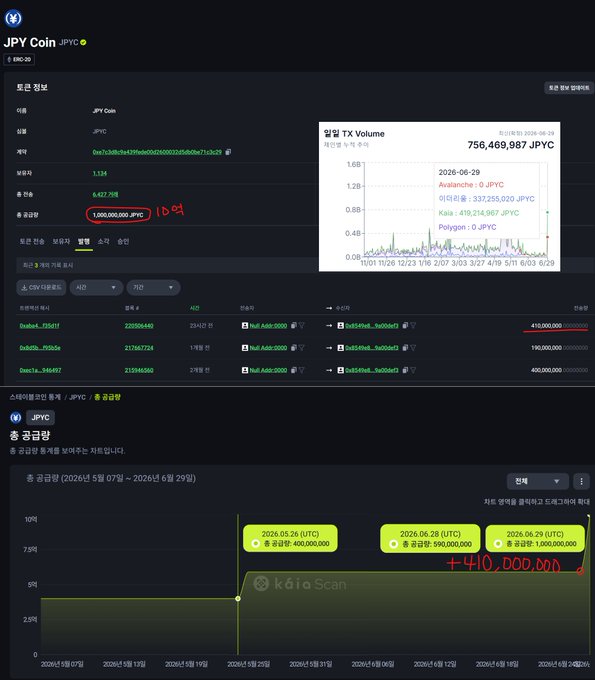
Task: Open contract address link 0xe7c3d8c9...
Action: tap(157, 152)
